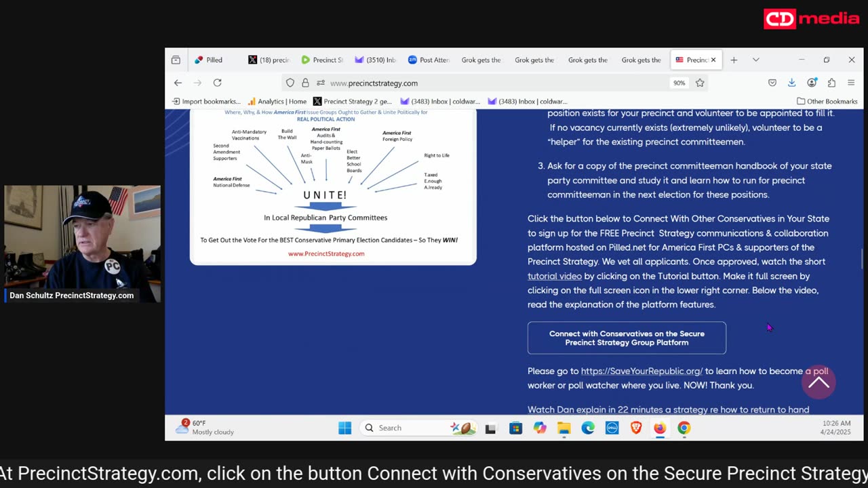This screenshot has width=868, height=488.
Task: Open the Firefox tab overview icon
Action: coord(176,60)
